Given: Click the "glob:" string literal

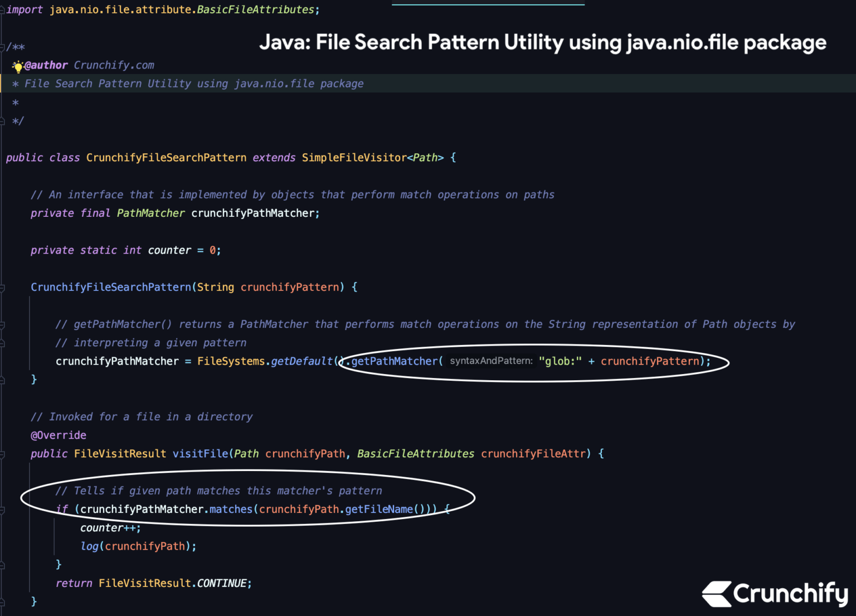Looking at the screenshot, I should [561, 361].
